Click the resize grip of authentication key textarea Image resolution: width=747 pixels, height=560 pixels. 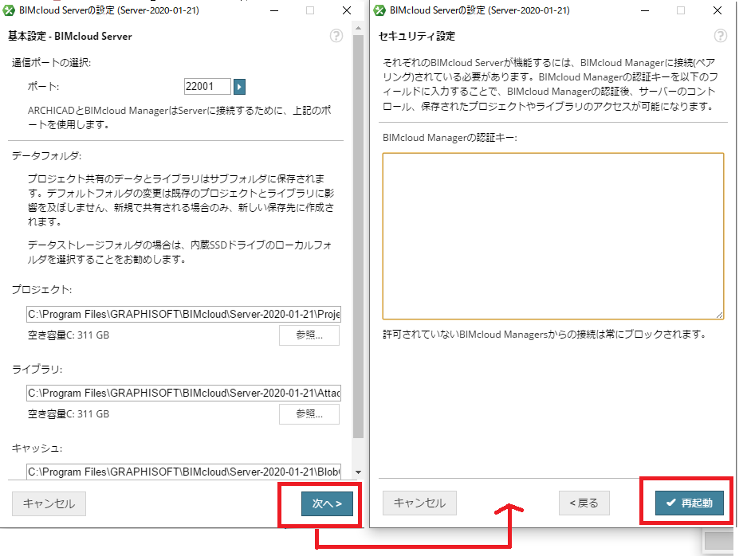(719, 315)
